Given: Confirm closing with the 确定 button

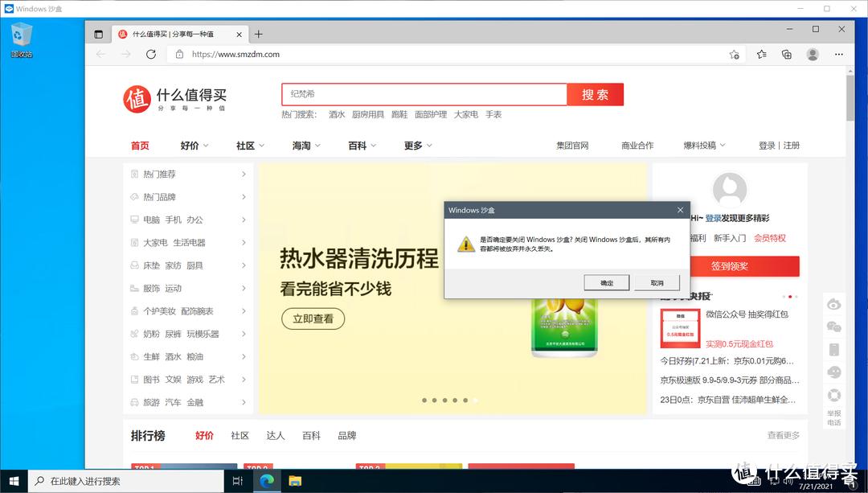Looking at the screenshot, I should [x=606, y=282].
